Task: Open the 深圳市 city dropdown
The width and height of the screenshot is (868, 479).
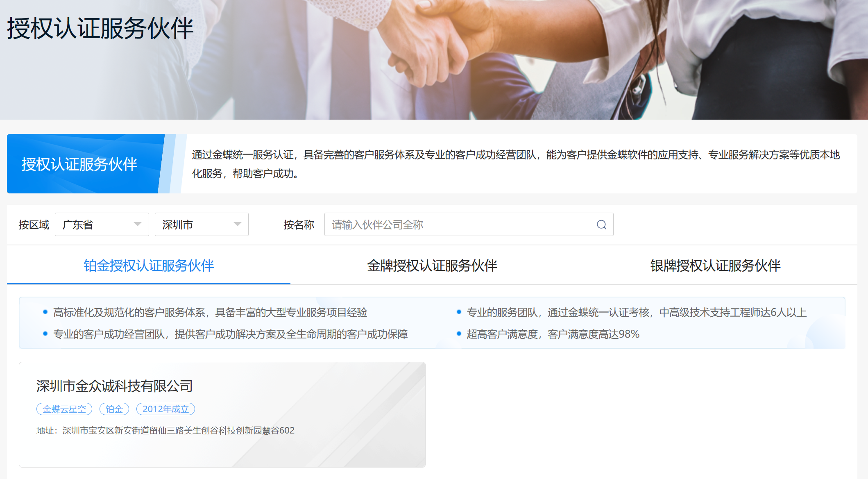Action: pos(202,225)
